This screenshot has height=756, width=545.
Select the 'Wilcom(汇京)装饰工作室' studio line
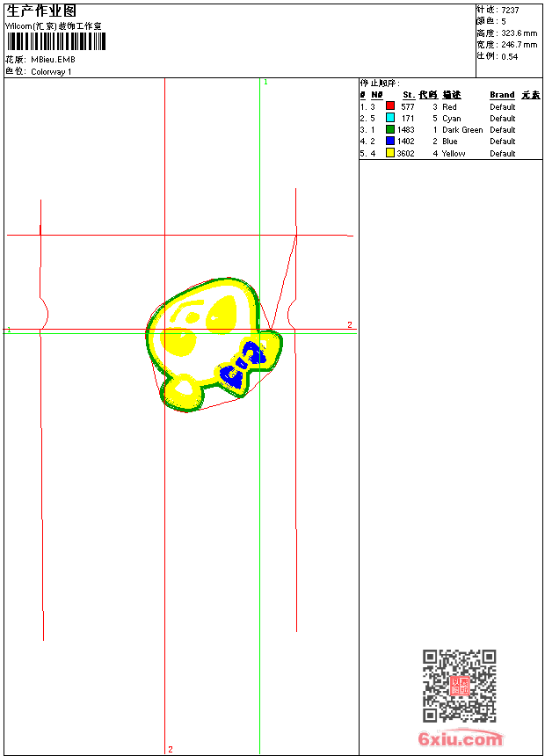tap(54, 26)
